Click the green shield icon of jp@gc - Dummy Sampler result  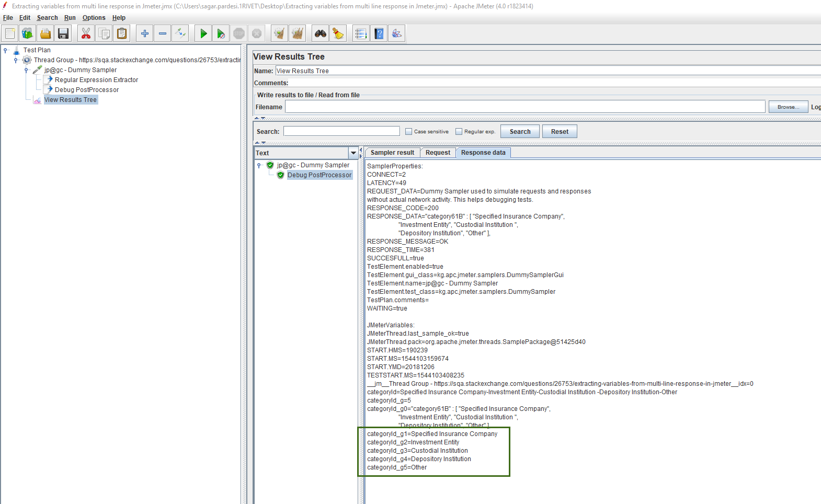[270, 165]
